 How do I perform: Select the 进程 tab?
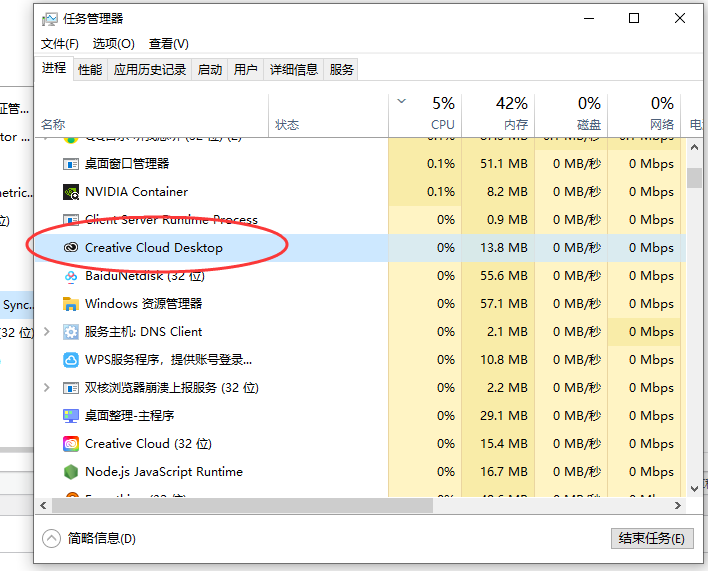coord(54,68)
